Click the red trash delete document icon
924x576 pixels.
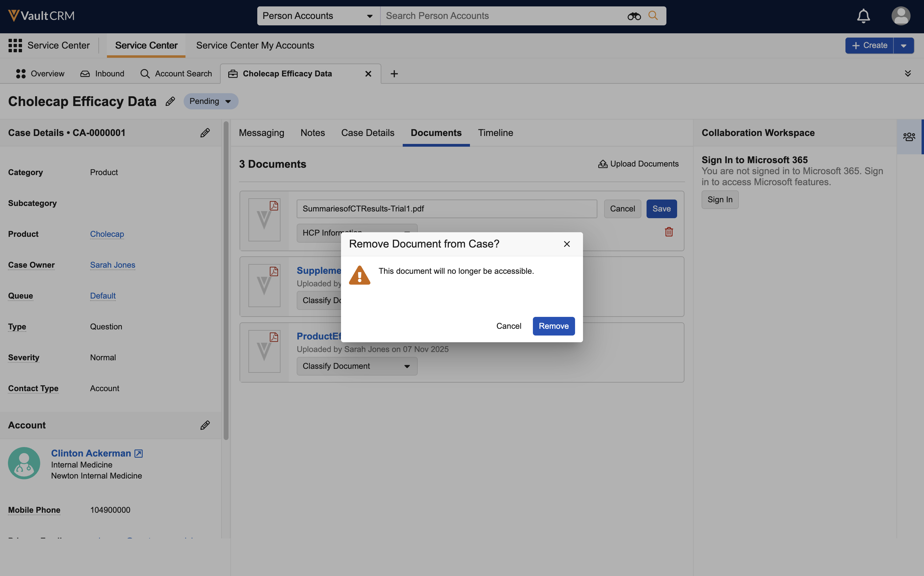[x=669, y=232]
